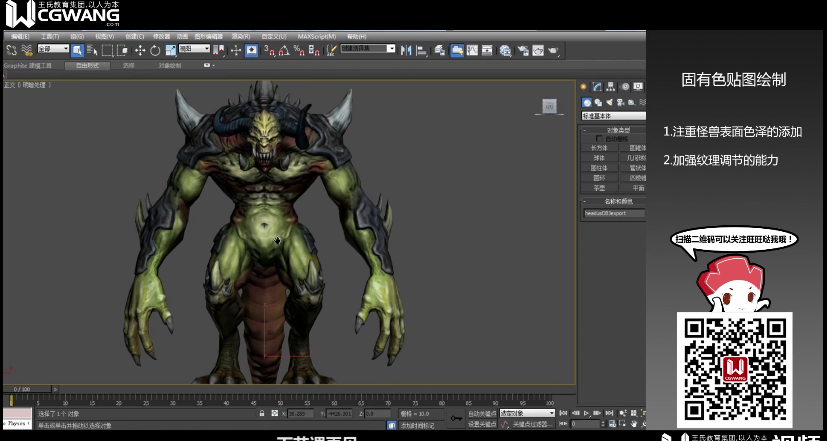The height and width of the screenshot is (441, 827).
Task: Click the 球体 sphere creation button
Action: pyautogui.click(x=599, y=158)
